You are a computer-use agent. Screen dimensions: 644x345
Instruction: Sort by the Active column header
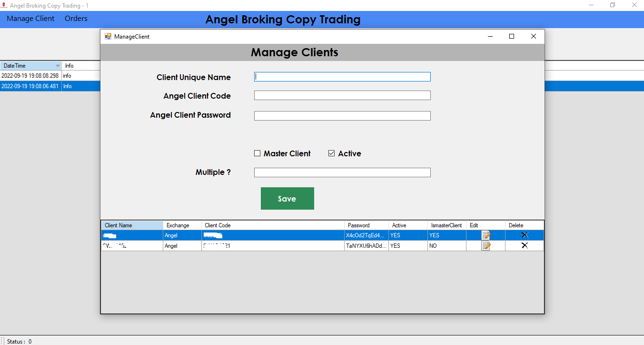(x=407, y=225)
